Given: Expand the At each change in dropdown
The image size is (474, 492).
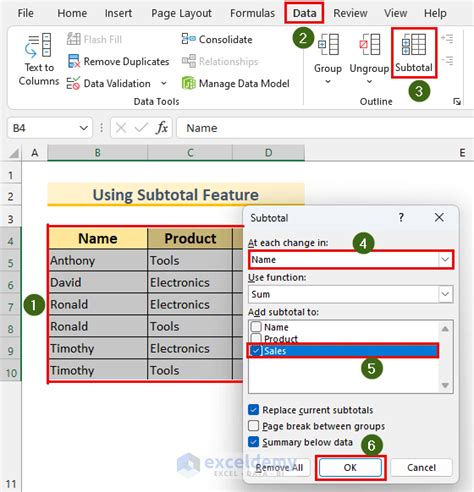Looking at the screenshot, I should tap(445, 259).
